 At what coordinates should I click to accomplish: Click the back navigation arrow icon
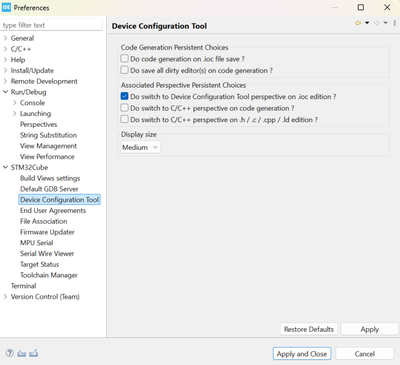pos(358,23)
